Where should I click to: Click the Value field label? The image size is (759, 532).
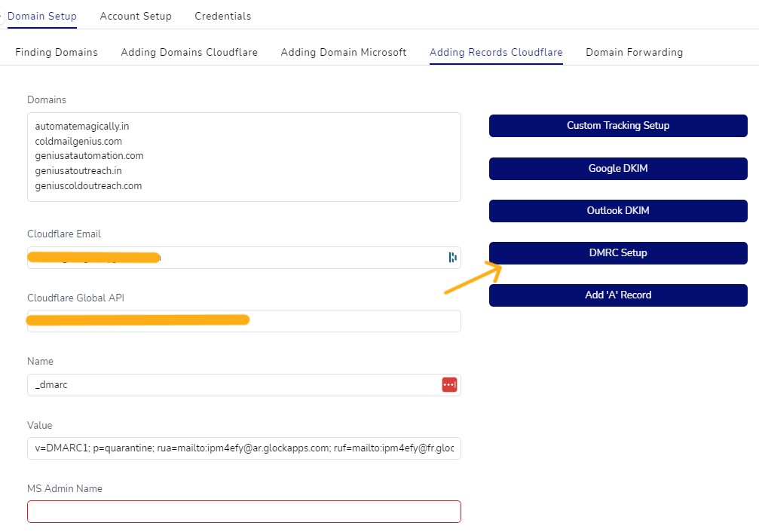click(x=40, y=425)
